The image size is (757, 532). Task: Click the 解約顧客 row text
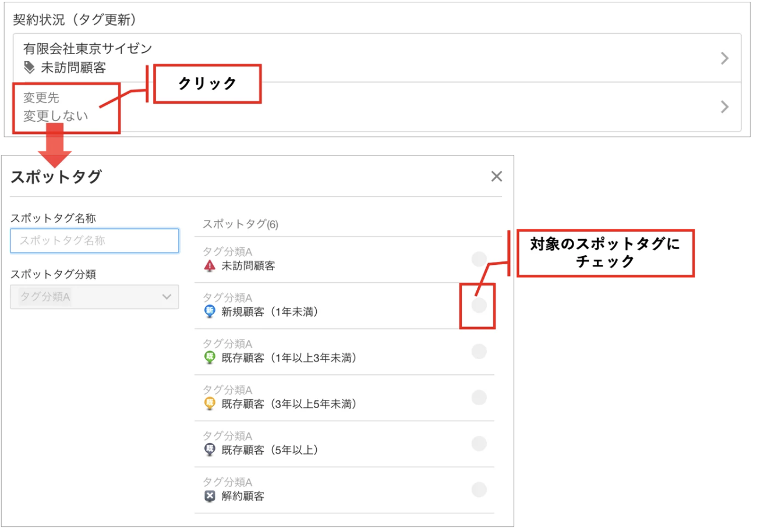pyautogui.click(x=243, y=496)
